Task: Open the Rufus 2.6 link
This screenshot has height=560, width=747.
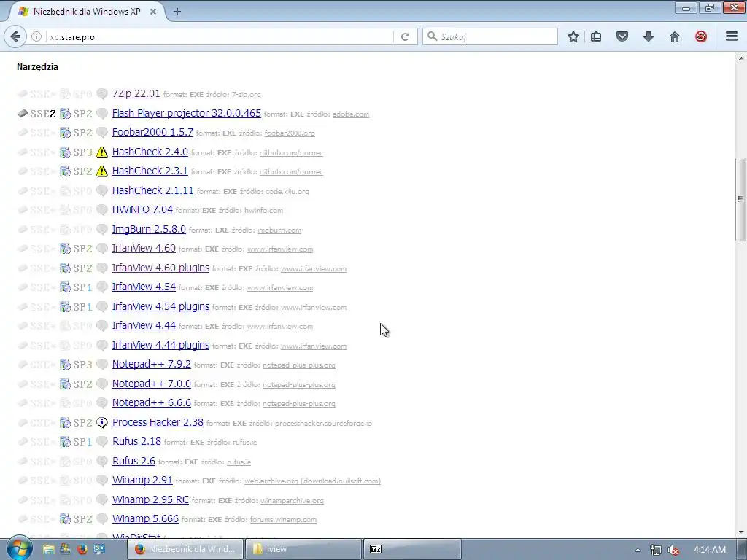Action: pyautogui.click(x=133, y=461)
